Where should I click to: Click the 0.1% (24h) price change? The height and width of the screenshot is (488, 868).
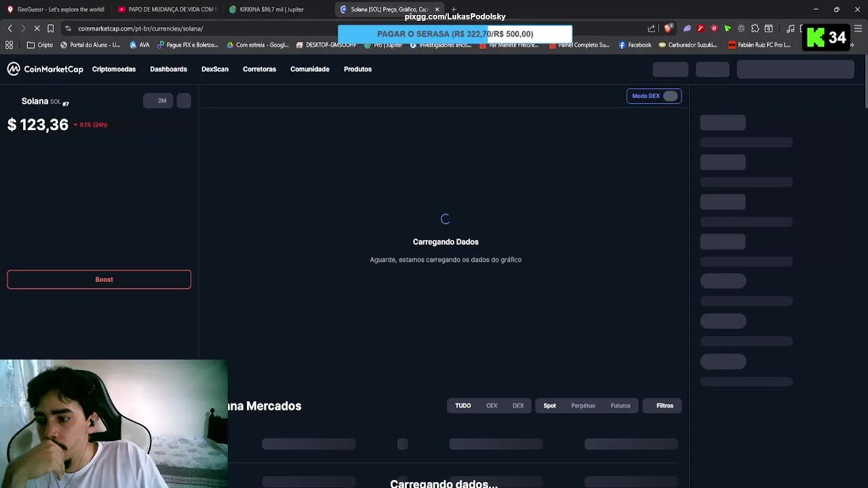point(91,125)
